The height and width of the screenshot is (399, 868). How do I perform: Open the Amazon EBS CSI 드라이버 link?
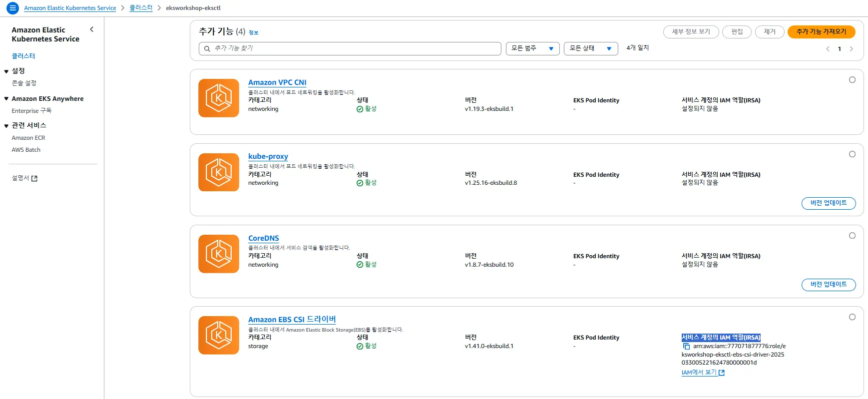[292, 320]
